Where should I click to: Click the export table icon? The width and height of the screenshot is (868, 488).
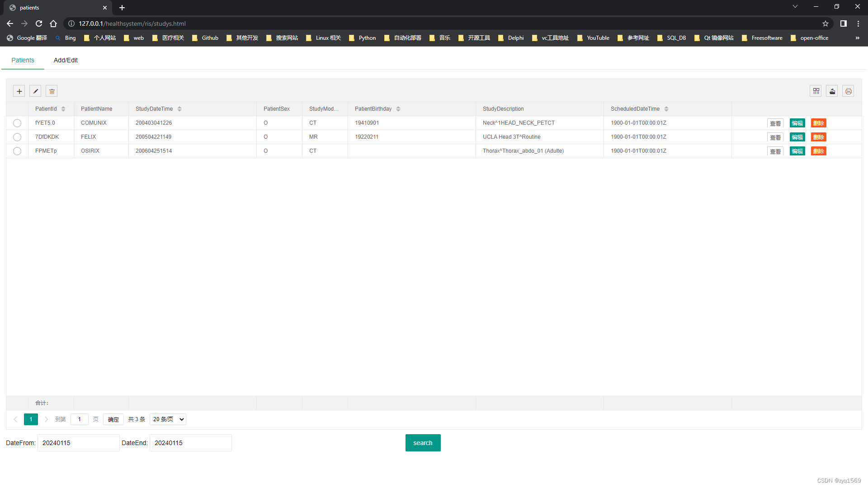pos(832,91)
